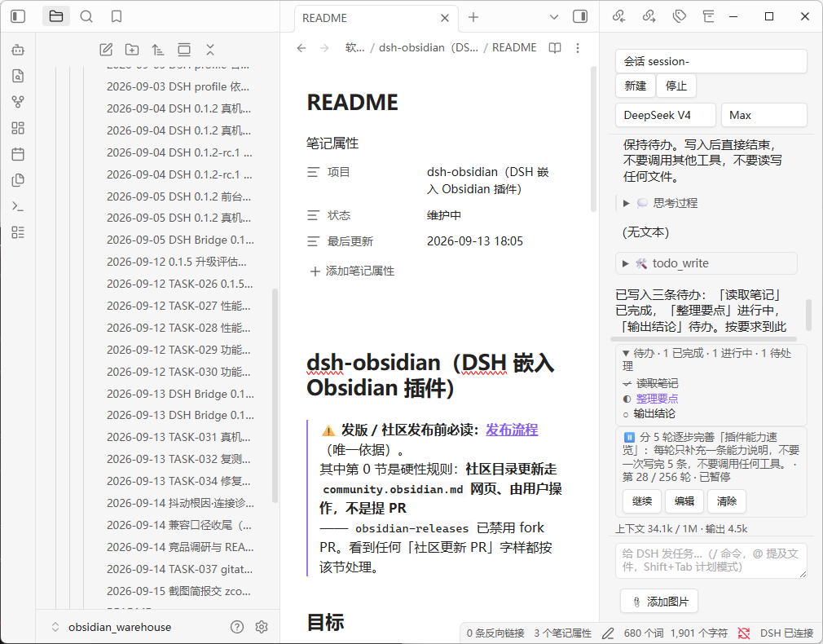Viewport: 823px width, 644px height.
Task: Open the outline panel icon
Action: pos(709,17)
